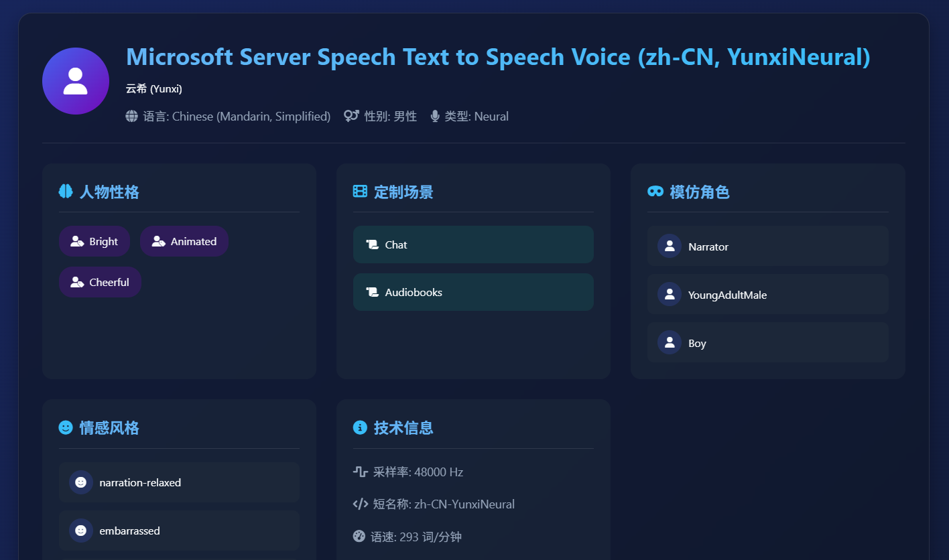Click the gender symbol icon

[x=351, y=117]
